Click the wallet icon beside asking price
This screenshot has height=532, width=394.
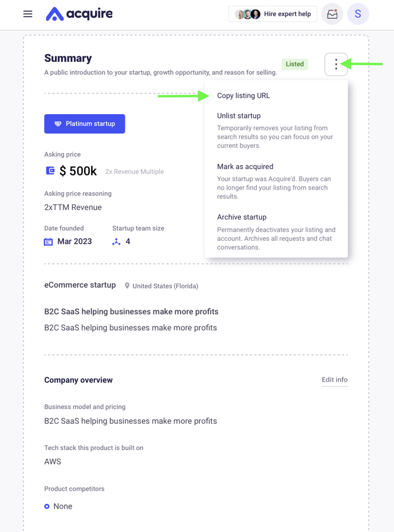(x=50, y=170)
